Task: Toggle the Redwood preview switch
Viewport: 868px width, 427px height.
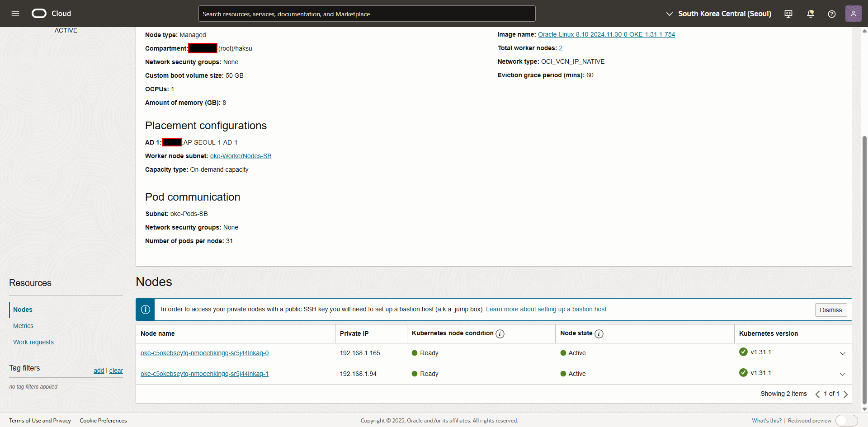Action: point(847,421)
